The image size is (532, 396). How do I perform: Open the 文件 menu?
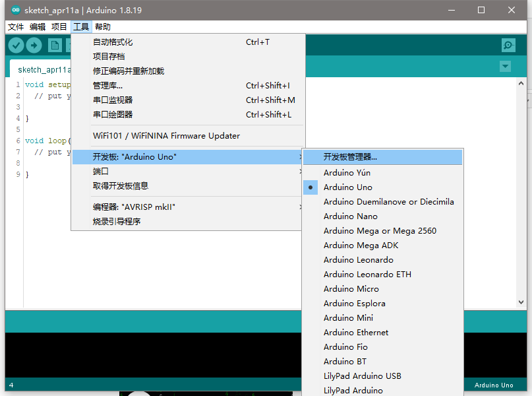point(16,27)
